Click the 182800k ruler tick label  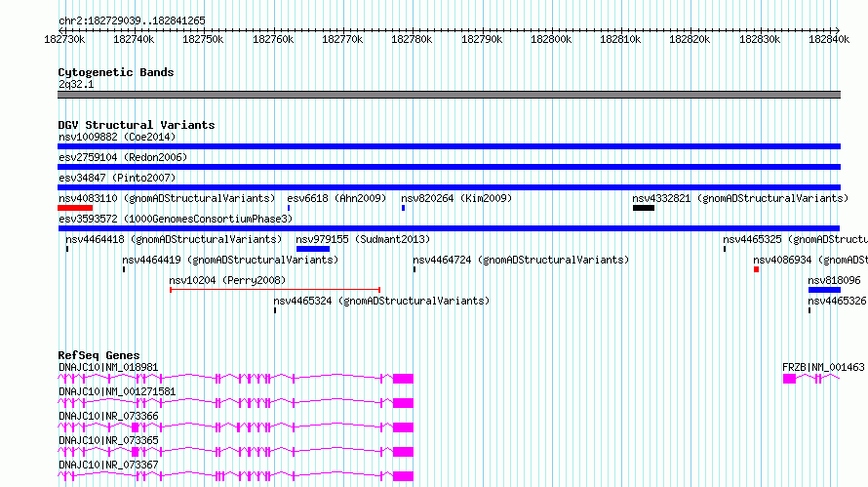click(x=551, y=39)
